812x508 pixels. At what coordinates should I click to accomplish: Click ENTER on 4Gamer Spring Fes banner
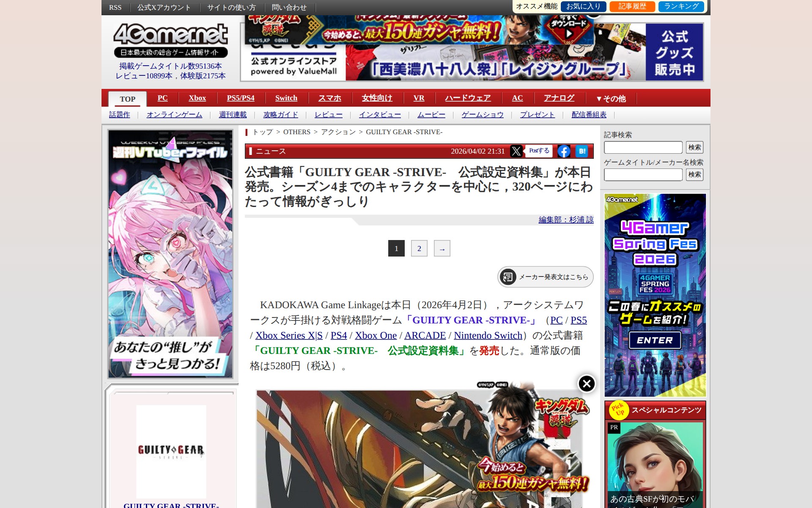coord(655,340)
